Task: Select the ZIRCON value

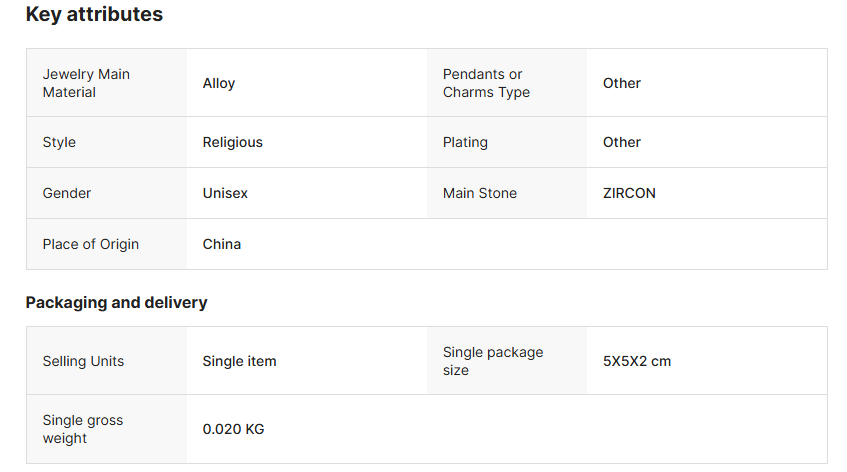Action: pos(629,193)
